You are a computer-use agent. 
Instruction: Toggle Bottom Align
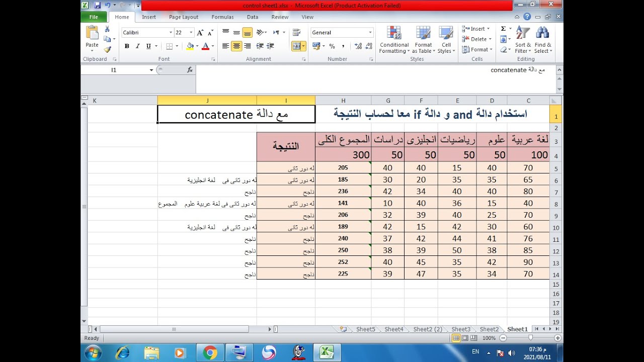point(247,33)
